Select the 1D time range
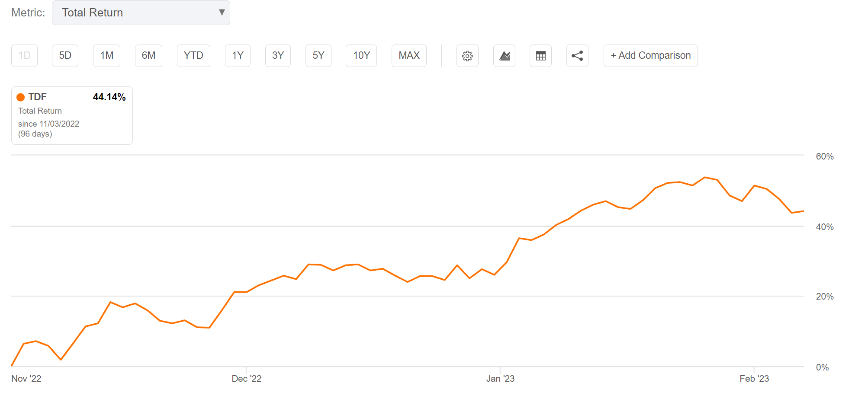868x402 pixels. [24, 56]
